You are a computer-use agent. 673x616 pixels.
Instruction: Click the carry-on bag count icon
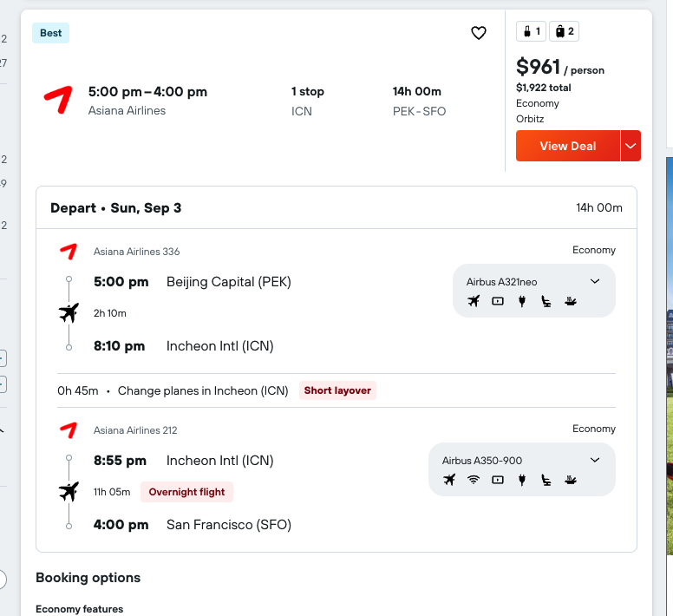pyautogui.click(x=532, y=31)
